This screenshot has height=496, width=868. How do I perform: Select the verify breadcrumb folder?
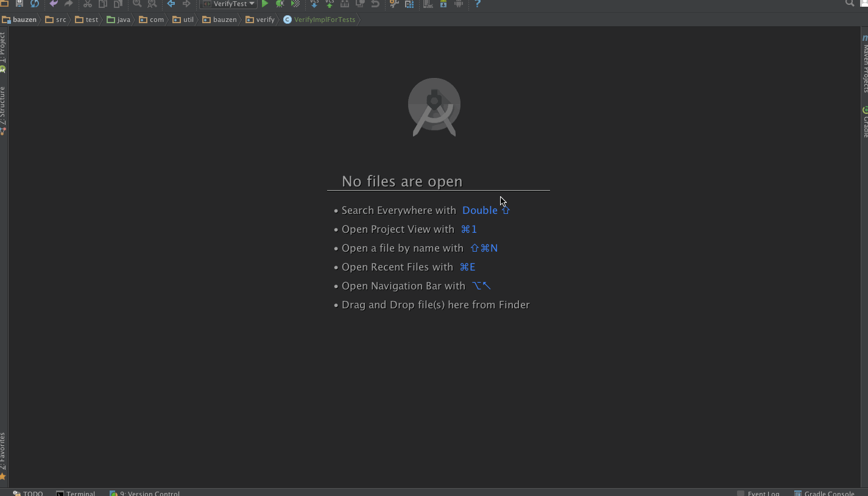coord(260,19)
